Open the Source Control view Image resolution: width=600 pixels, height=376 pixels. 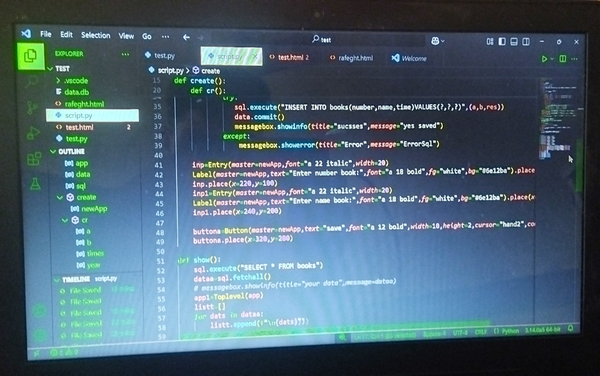[x=32, y=108]
